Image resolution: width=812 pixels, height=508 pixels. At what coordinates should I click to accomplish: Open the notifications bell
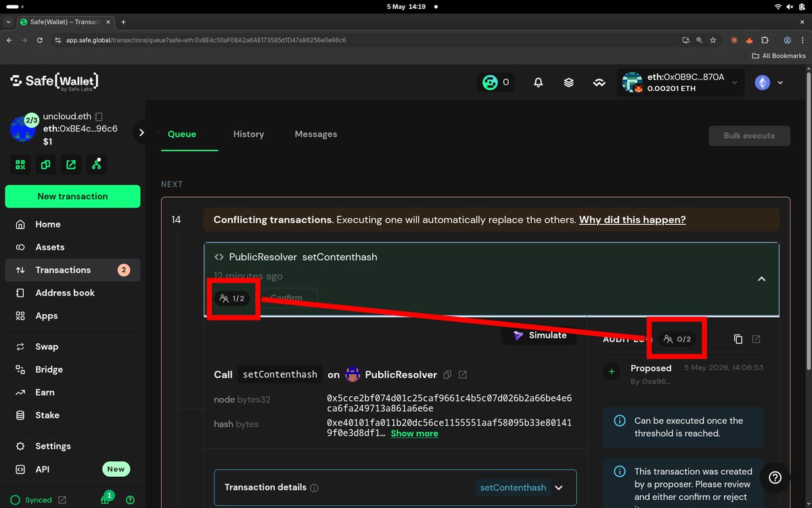click(538, 83)
